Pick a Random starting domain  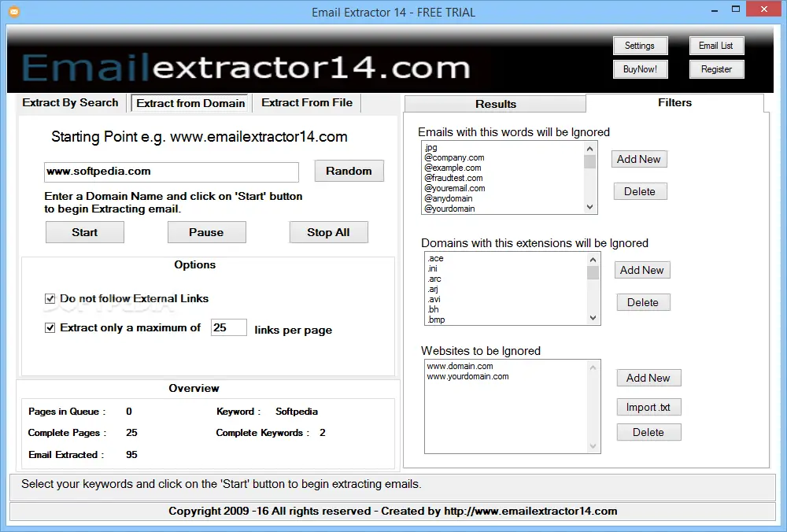click(349, 171)
